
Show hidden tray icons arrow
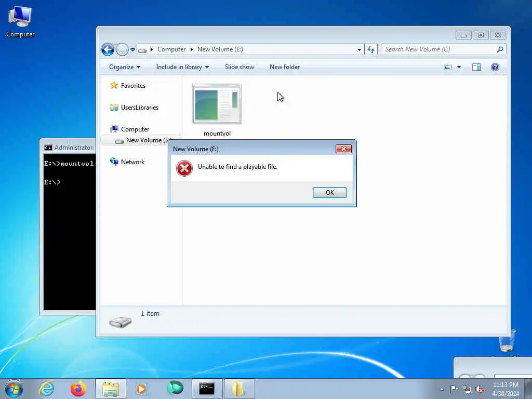(442, 390)
